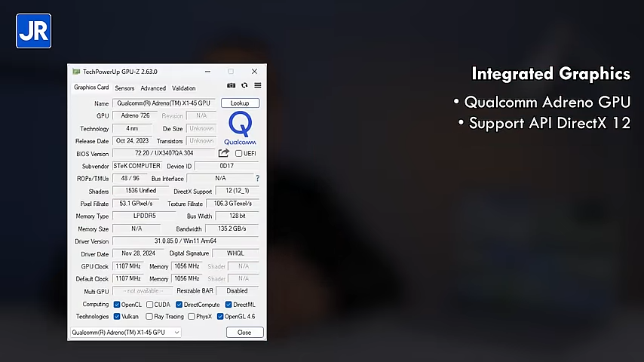The height and width of the screenshot is (362, 644).
Task: Click the GPU-Z title bar app icon
Action: coord(76,72)
